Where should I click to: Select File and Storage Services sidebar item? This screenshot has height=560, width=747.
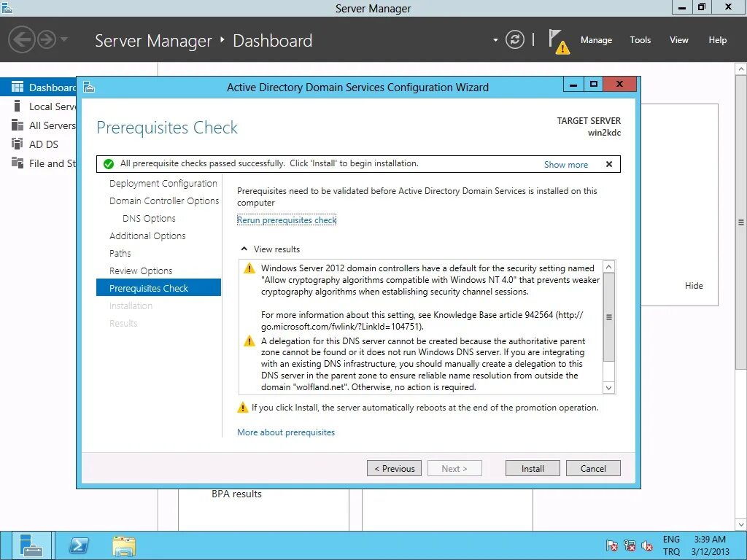coord(38,163)
